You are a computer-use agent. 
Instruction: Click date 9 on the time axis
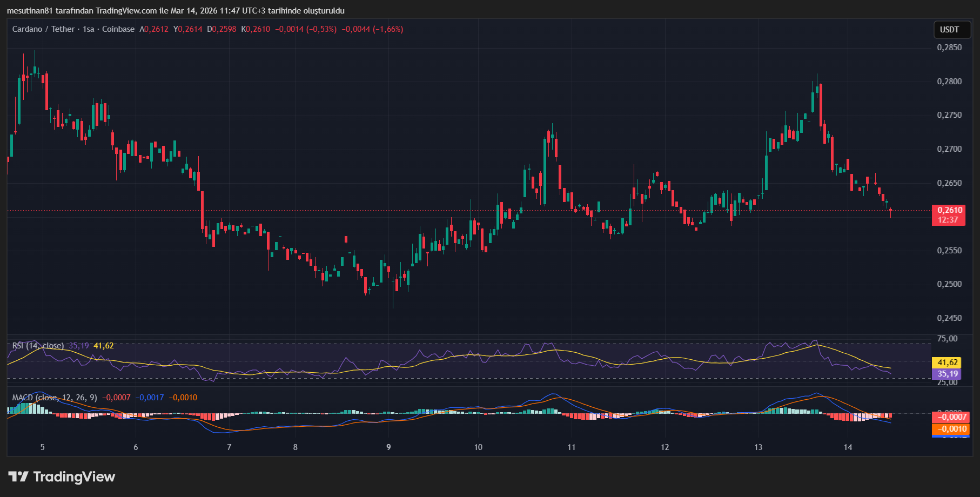pyautogui.click(x=388, y=447)
